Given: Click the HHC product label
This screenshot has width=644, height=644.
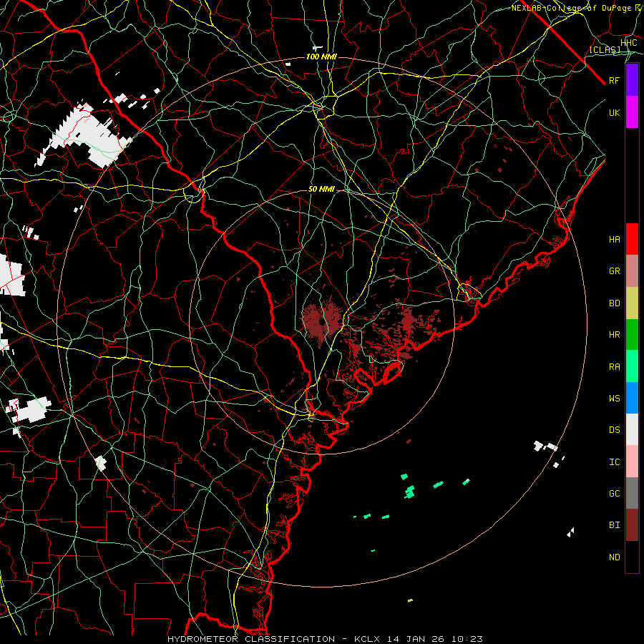Looking at the screenshot, I should [628, 43].
